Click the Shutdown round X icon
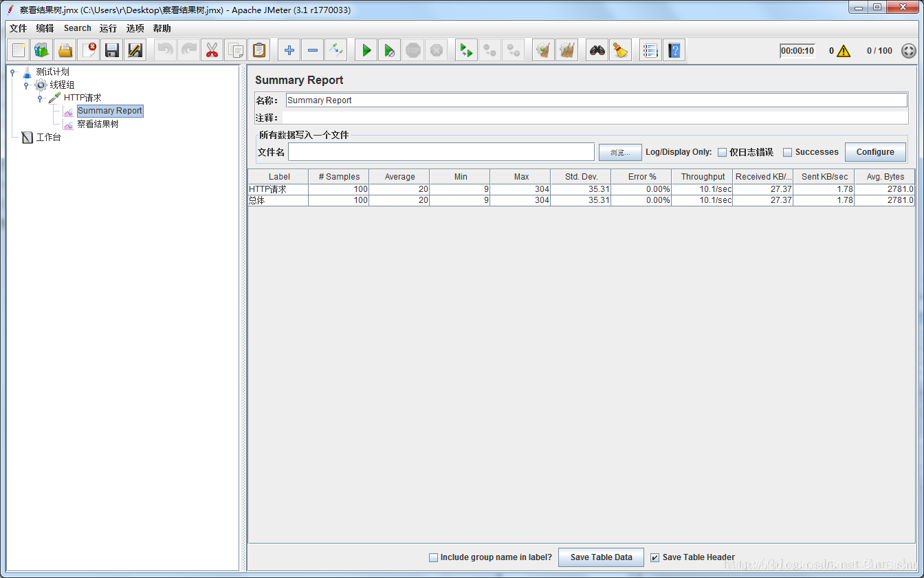 pos(437,50)
